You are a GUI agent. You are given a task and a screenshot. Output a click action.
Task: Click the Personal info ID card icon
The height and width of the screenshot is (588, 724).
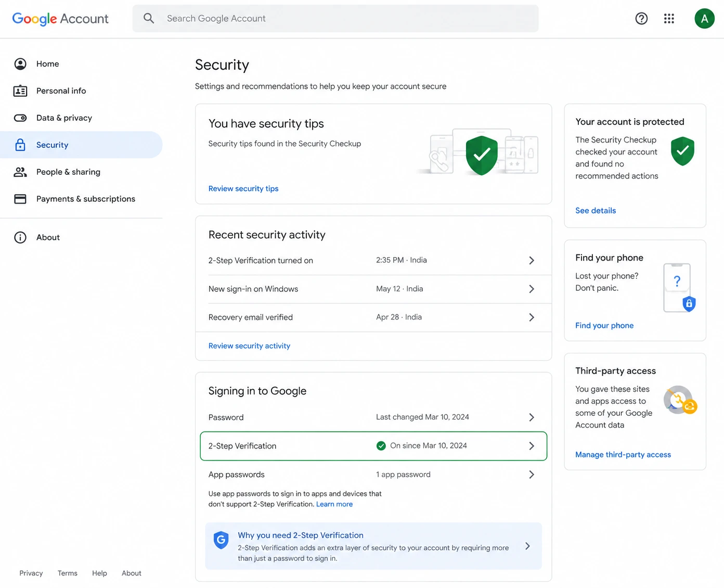[x=20, y=91]
